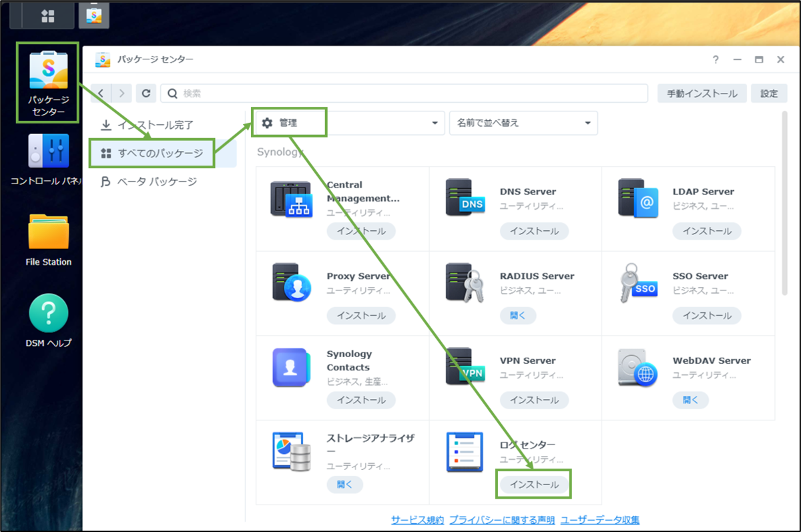Image resolution: width=801 pixels, height=532 pixels.
Task: Click the Proxy Server package icon
Action: pos(291,283)
